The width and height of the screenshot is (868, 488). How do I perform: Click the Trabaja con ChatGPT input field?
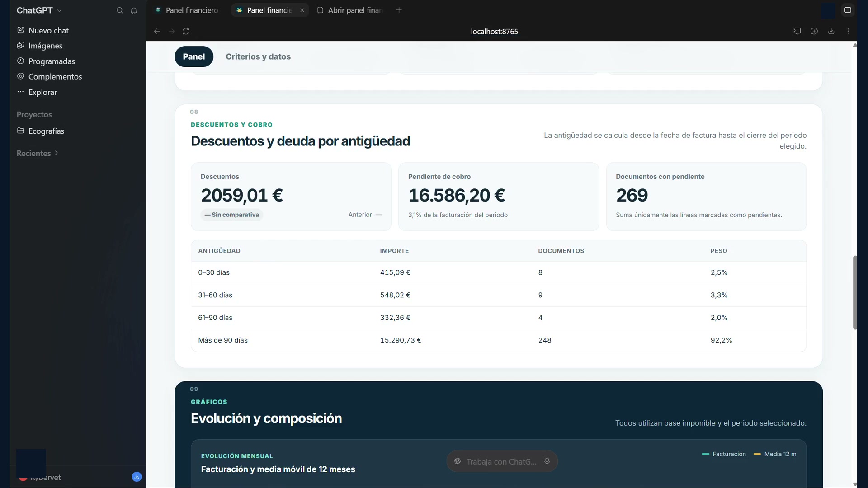click(x=501, y=461)
